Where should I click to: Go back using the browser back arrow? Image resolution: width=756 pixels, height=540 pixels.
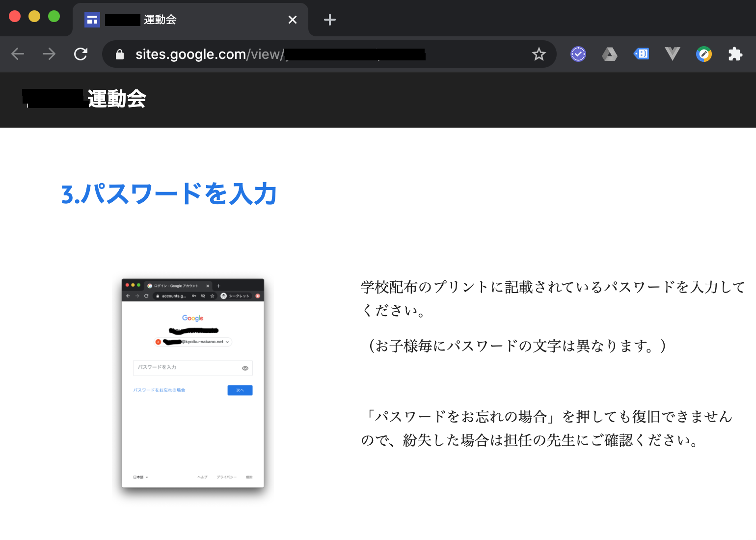[18, 54]
